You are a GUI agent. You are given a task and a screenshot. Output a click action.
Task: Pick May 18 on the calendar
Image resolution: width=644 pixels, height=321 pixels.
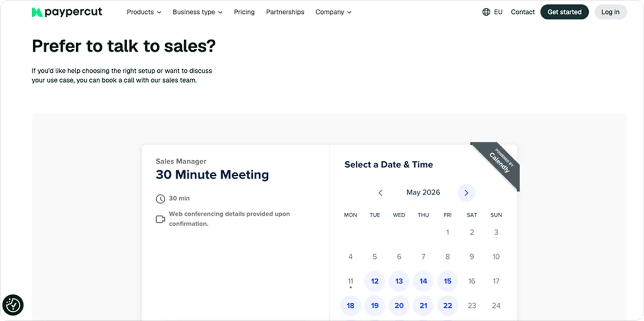point(350,305)
